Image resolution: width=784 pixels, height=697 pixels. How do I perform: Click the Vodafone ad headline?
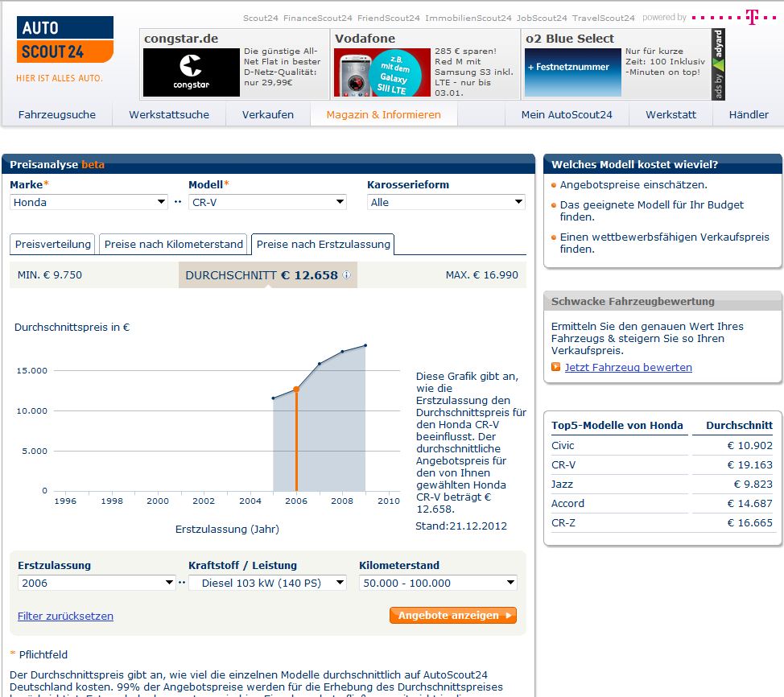[365, 39]
